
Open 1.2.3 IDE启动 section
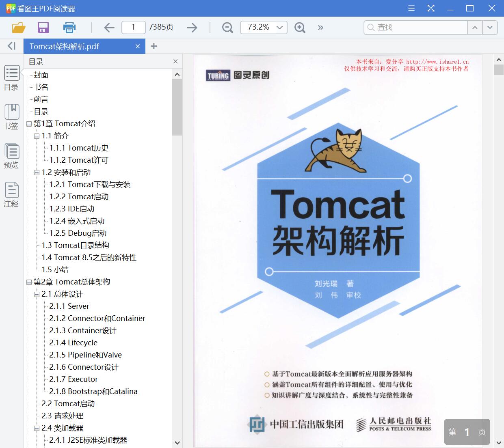(72, 209)
